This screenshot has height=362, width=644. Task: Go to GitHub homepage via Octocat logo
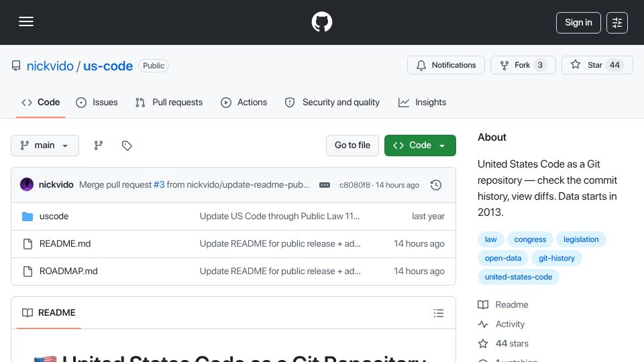321,21
